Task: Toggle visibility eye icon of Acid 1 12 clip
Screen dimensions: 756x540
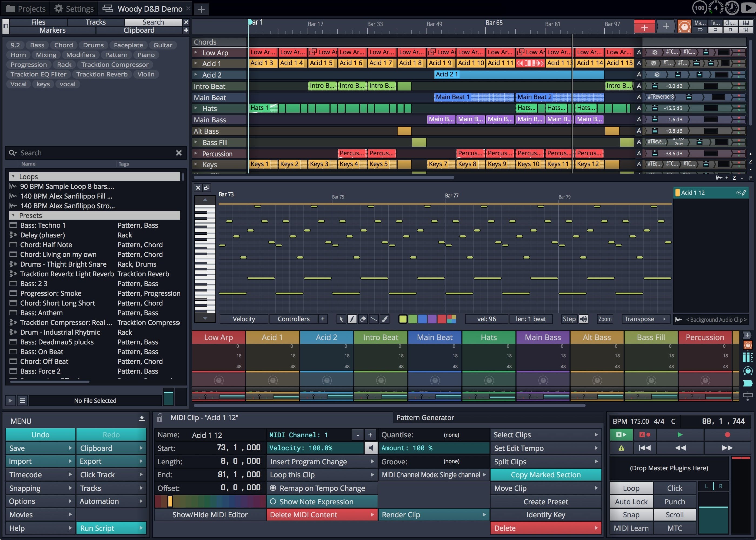Action: (x=738, y=193)
